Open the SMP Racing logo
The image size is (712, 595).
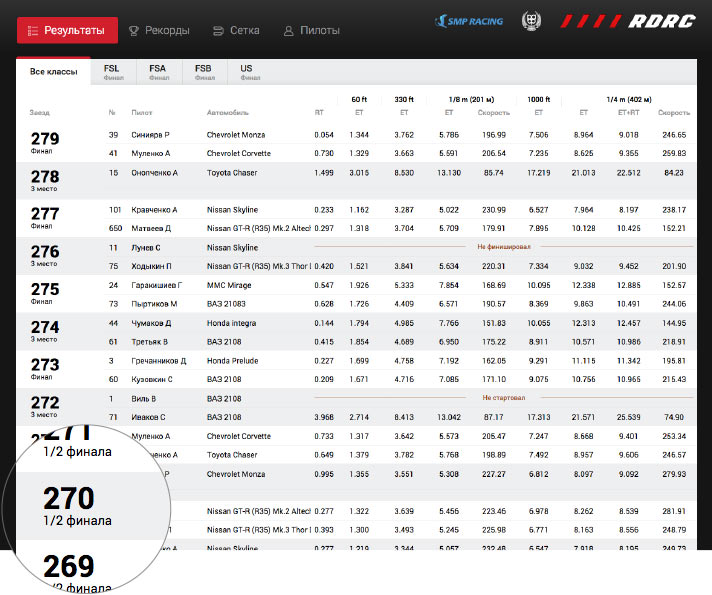(469, 21)
